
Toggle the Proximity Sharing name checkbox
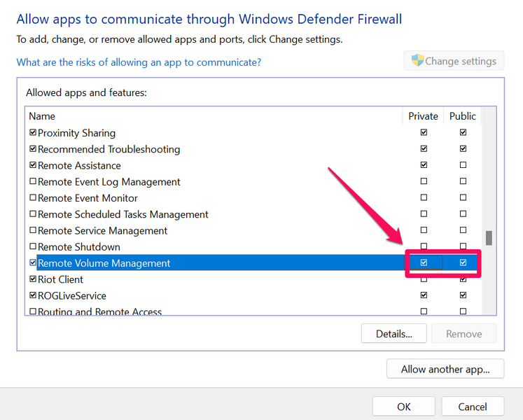(32, 133)
